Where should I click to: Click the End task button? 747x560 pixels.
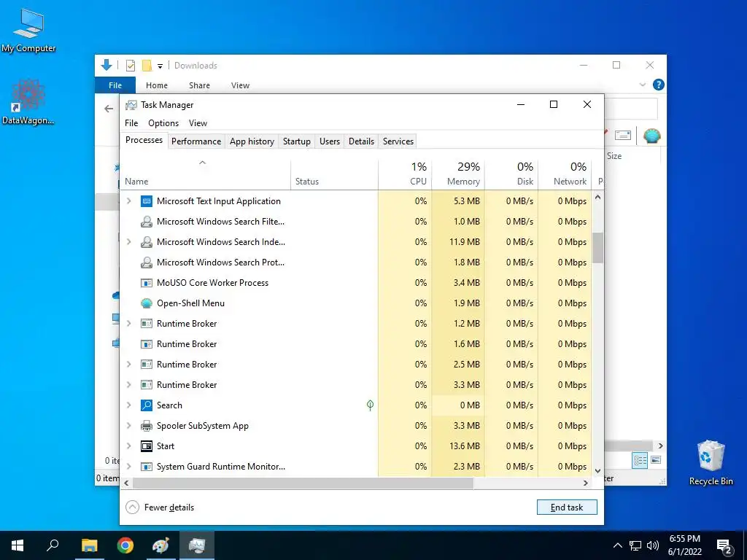tap(567, 507)
